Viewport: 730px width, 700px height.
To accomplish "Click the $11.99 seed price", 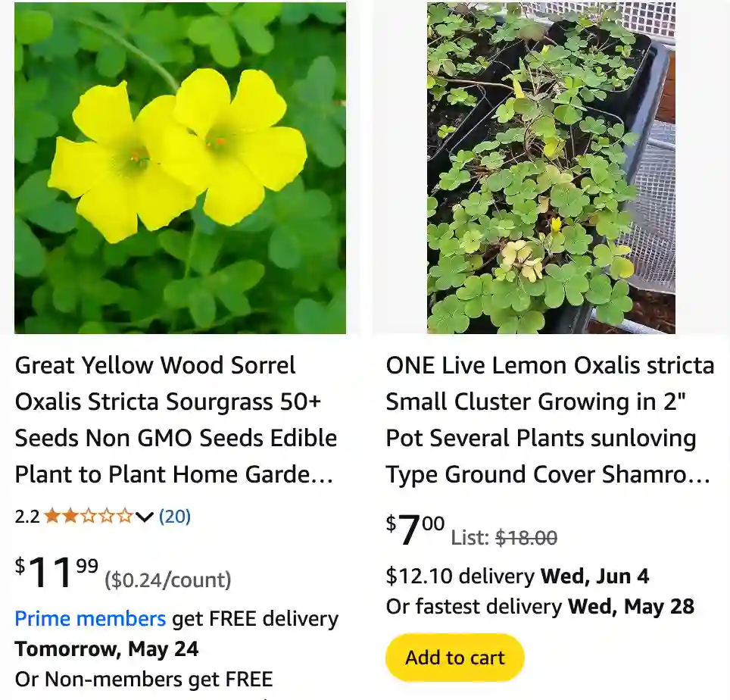I will click(57, 573).
